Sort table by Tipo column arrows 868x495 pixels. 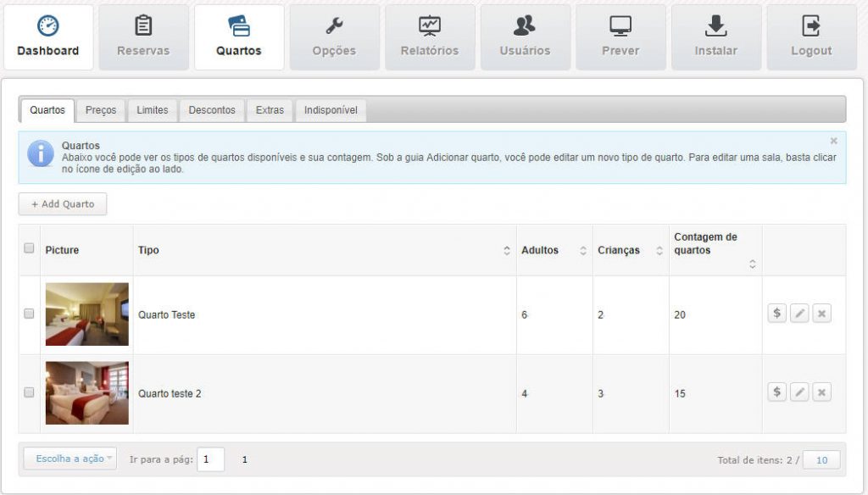tap(507, 251)
